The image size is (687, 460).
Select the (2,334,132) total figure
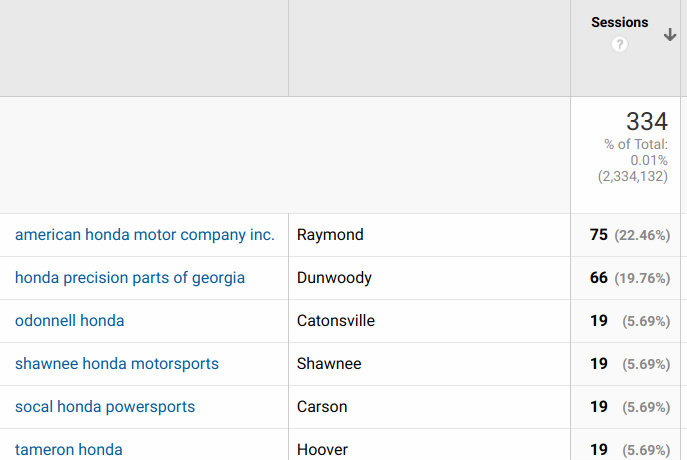(x=633, y=177)
